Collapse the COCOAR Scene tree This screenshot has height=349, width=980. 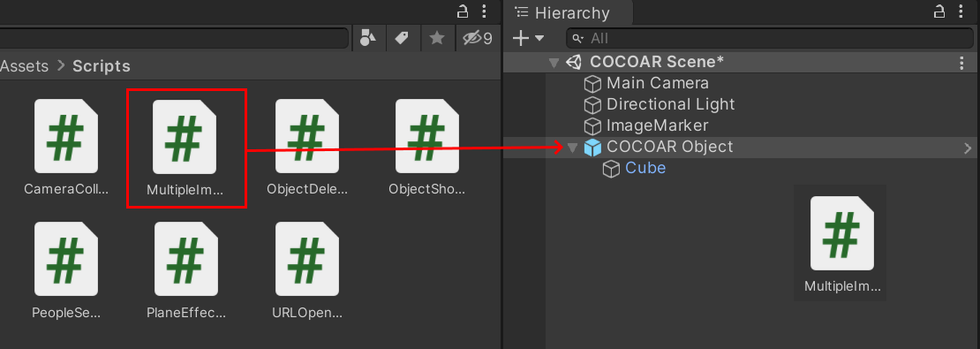553,63
